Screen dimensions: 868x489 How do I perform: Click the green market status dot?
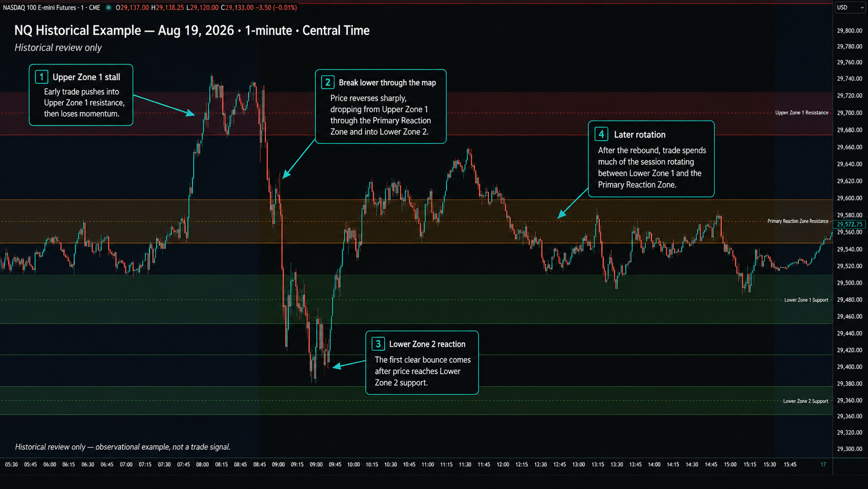pyautogui.click(x=108, y=8)
